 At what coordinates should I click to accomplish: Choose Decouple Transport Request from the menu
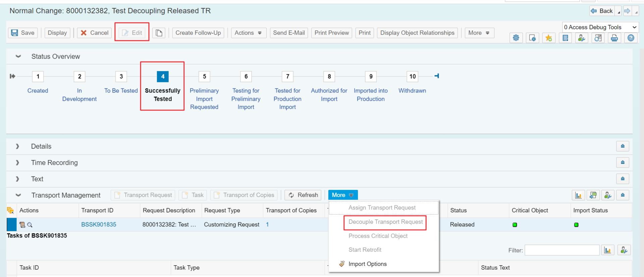pyautogui.click(x=385, y=222)
